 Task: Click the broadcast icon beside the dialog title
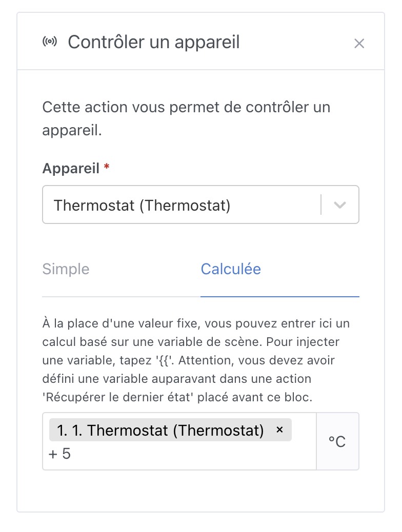click(50, 42)
